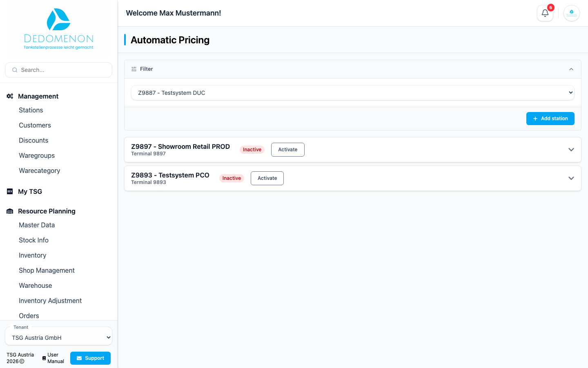Screen dimensions: 588x368
Task: Open Inventory Adjustment in the sidebar
Action: pos(50,301)
